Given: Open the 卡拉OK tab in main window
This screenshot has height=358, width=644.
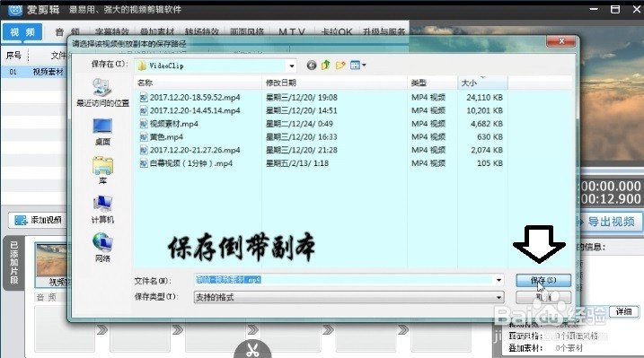Looking at the screenshot, I should click(337, 31).
